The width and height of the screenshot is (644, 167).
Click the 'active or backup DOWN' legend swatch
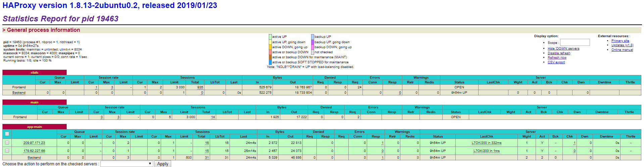coord(270,52)
